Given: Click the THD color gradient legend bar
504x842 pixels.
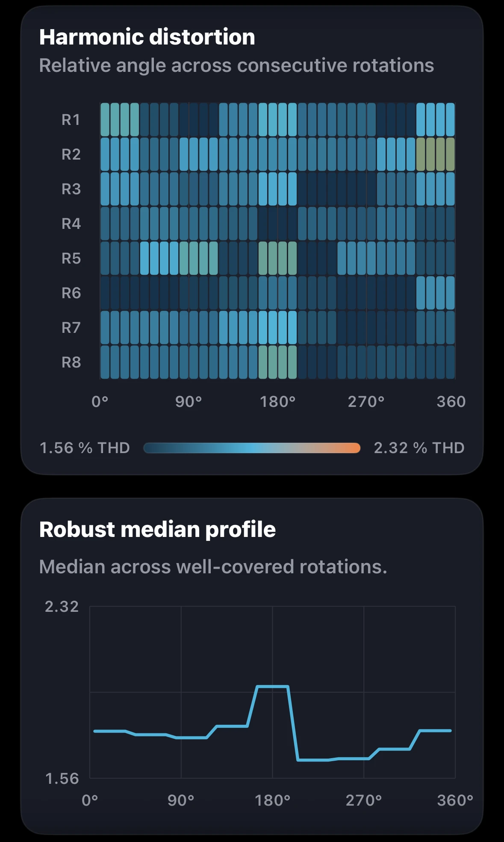Looking at the screenshot, I should coord(252,448).
